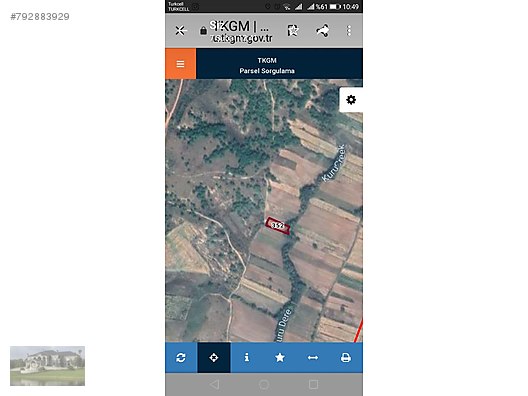Open map settings gear panel
The width and height of the screenshot is (528, 396).
pos(351,100)
